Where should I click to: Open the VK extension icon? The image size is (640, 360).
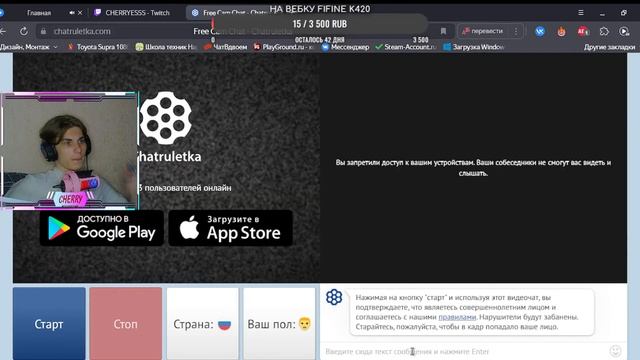(x=540, y=31)
